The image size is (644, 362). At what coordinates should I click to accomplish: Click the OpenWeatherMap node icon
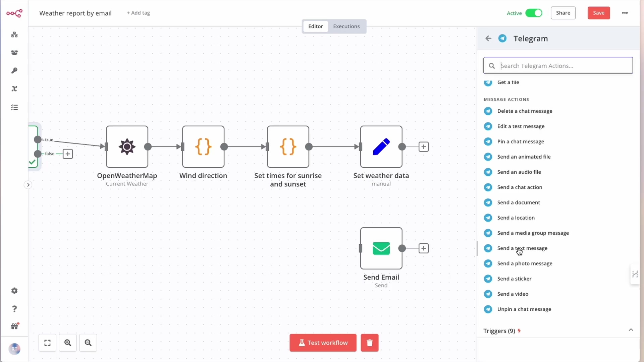click(127, 147)
